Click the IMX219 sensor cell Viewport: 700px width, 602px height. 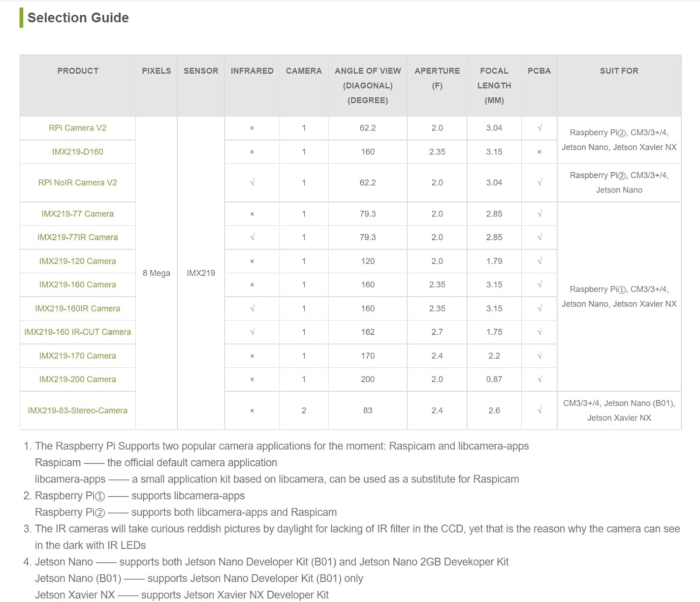201,273
